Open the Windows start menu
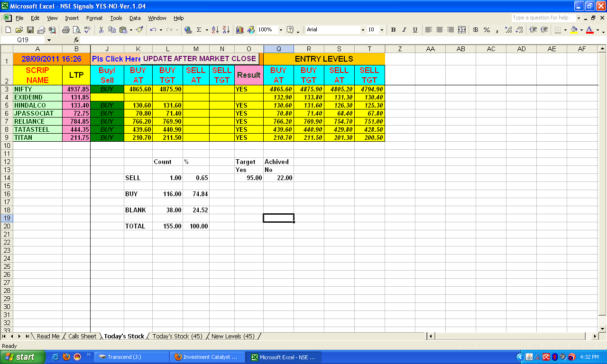Image resolution: width=607 pixels, height=364 pixels. click(23, 357)
